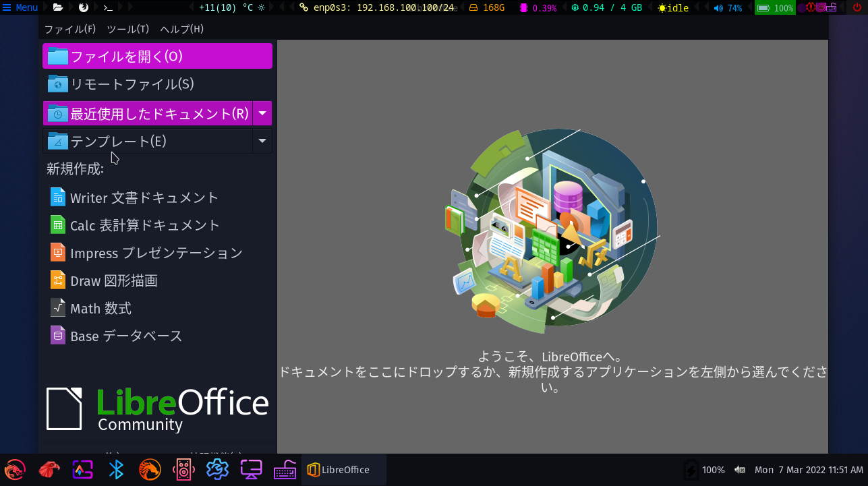The width and height of the screenshot is (868, 486).
Task: Open Bluetooth icon in taskbar
Action: 116,470
